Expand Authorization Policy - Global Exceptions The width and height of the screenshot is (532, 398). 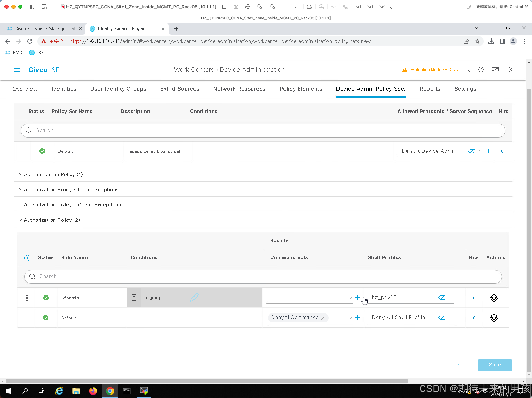pos(20,205)
